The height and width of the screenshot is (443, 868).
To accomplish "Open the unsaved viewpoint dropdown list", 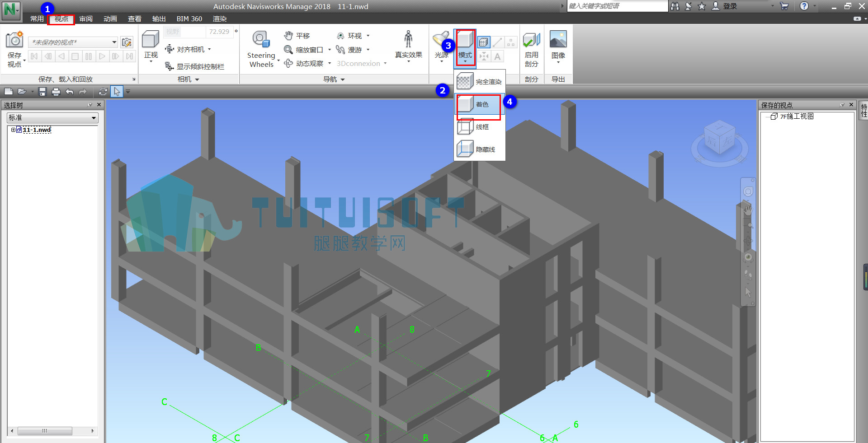I will tap(114, 42).
